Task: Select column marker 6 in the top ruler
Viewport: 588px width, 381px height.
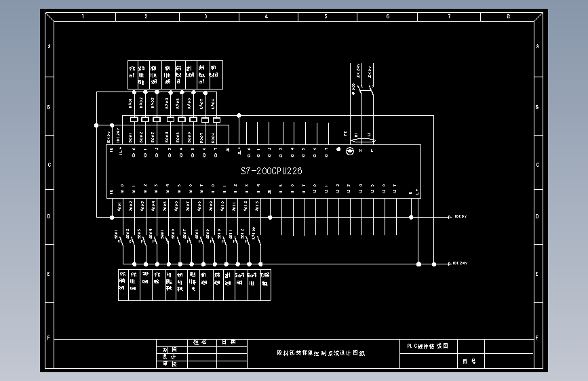Action: coord(388,16)
